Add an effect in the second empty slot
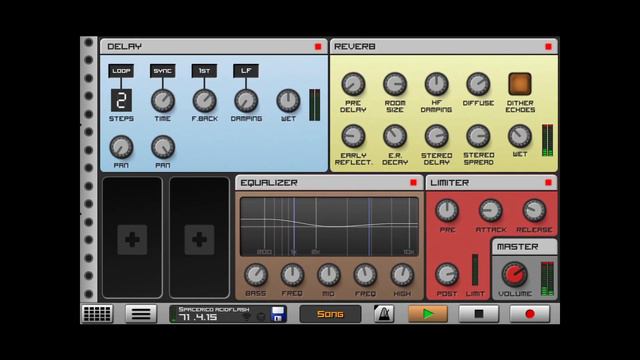The height and width of the screenshot is (360, 640). (x=199, y=240)
